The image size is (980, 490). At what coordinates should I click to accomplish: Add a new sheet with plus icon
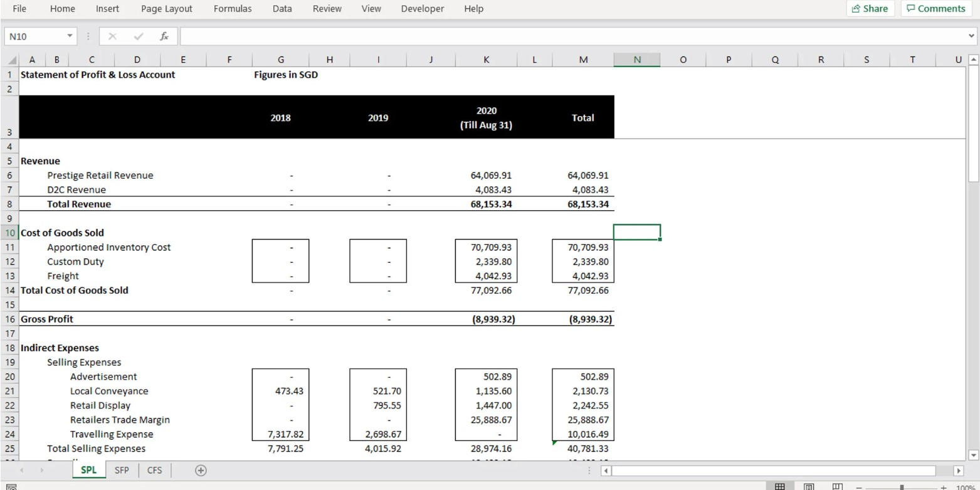point(201,471)
